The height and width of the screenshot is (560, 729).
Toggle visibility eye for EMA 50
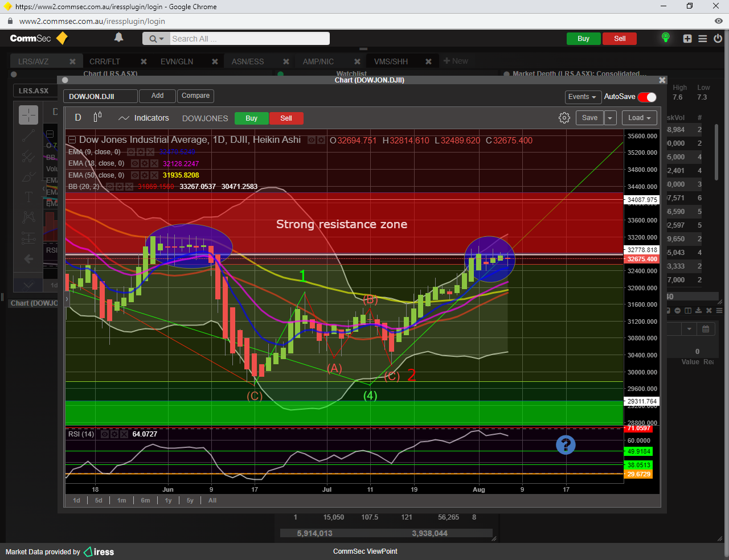[135, 175]
